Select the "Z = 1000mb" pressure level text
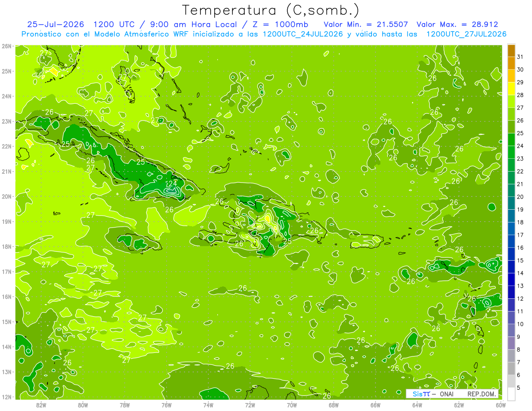The image size is (532, 411). pos(280,24)
